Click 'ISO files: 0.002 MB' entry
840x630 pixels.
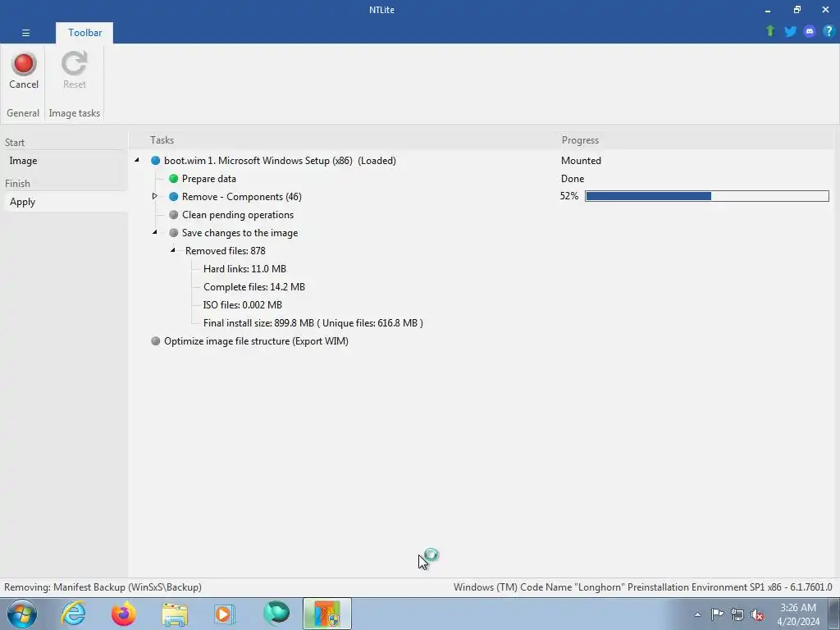pyautogui.click(x=243, y=305)
